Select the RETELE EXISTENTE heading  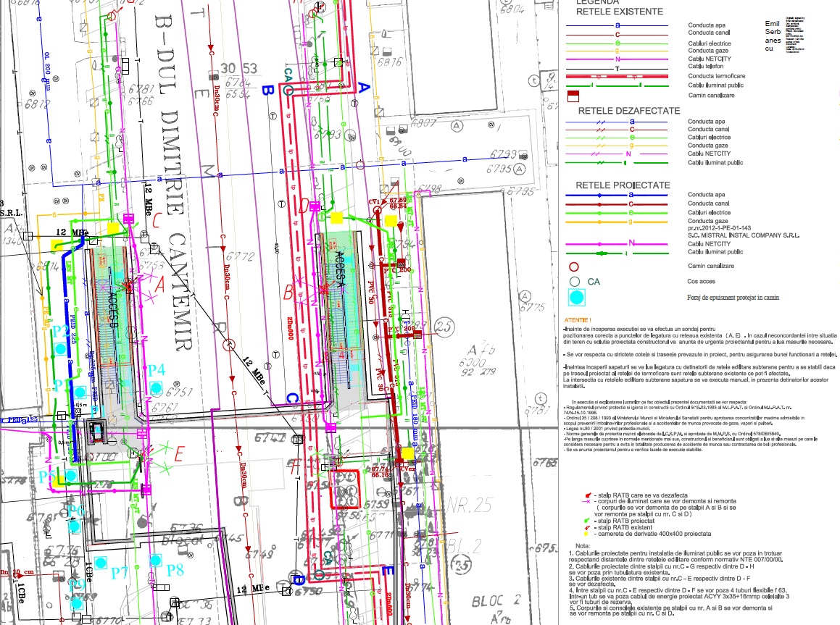tap(619, 12)
